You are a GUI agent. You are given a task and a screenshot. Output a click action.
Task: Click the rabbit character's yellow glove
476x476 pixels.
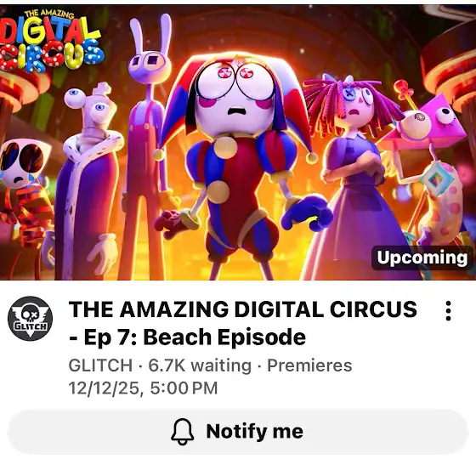(x=169, y=201)
